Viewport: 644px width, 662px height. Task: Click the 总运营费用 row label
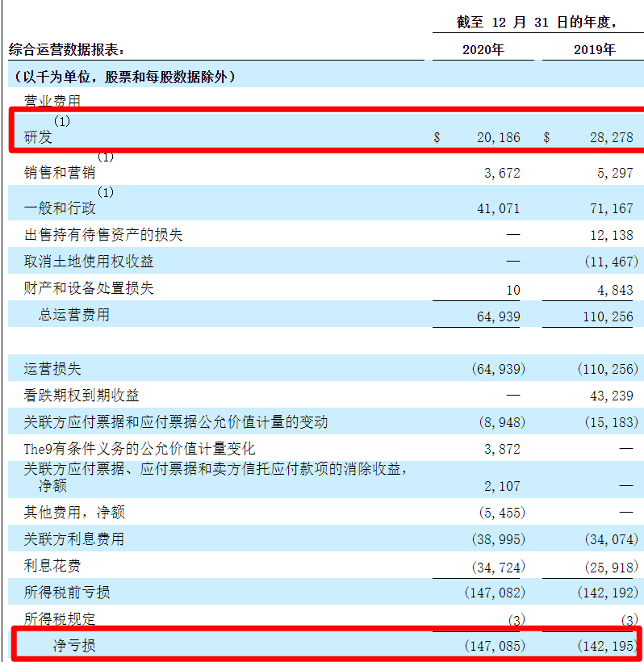[x=74, y=315]
